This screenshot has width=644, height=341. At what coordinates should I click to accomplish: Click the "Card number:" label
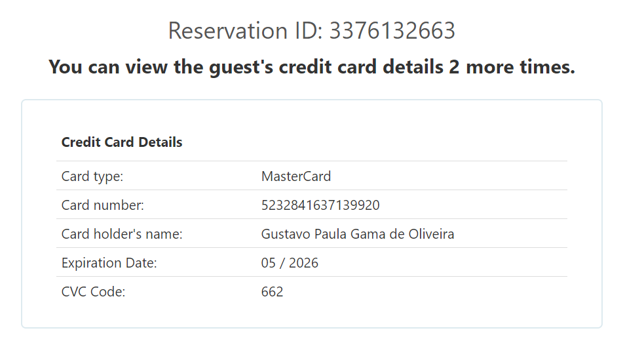[x=102, y=205]
